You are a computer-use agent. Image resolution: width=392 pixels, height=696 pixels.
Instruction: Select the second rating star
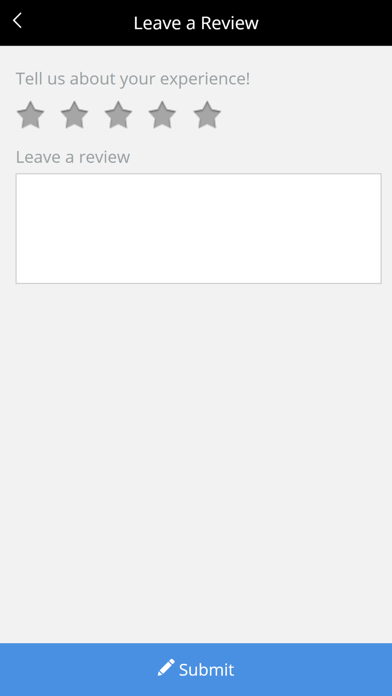click(74, 115)
